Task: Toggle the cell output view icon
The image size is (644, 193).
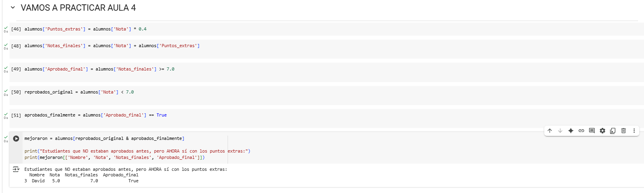Action: click(16, 169)
